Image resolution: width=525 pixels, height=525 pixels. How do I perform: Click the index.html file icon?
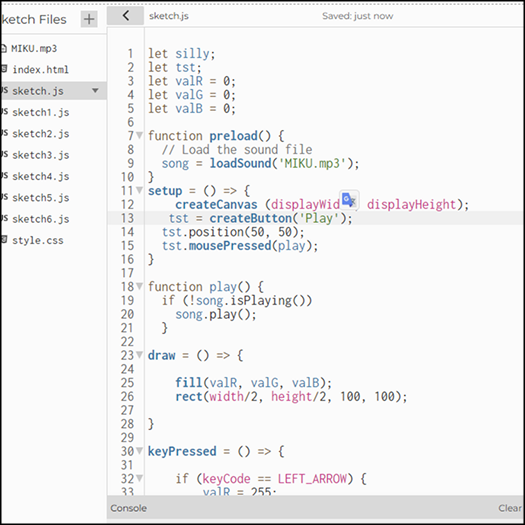(x=4, y=69)
